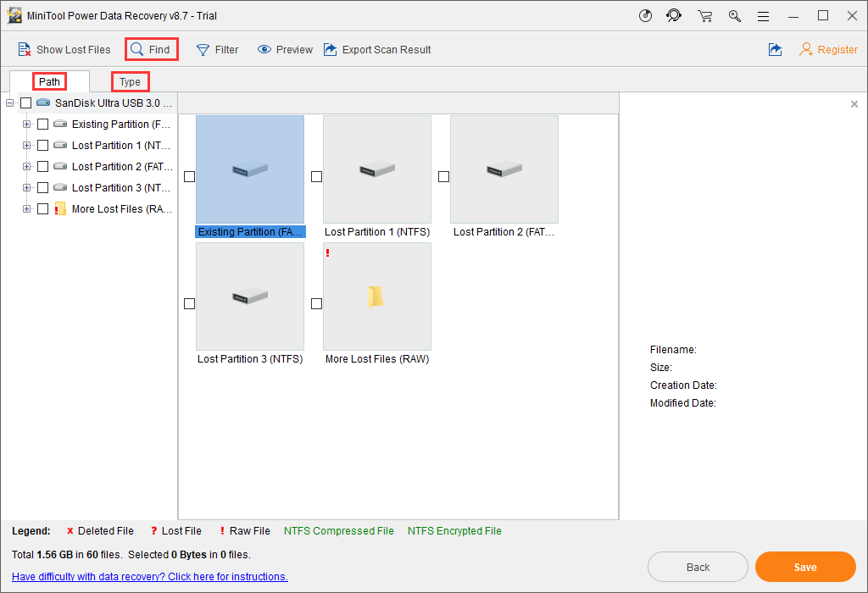Screen dimensions: 868x593
Task: Click the Show Lost Files label
Action: 74,50
